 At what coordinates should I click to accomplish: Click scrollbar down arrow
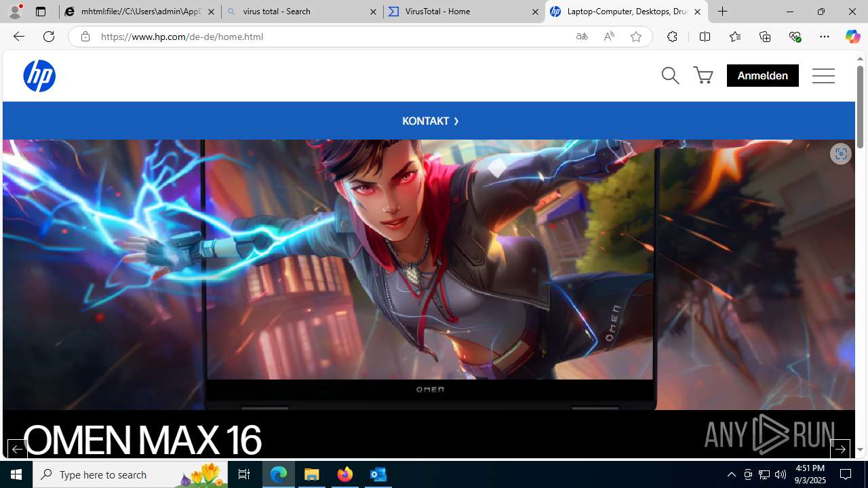point(860,449)
